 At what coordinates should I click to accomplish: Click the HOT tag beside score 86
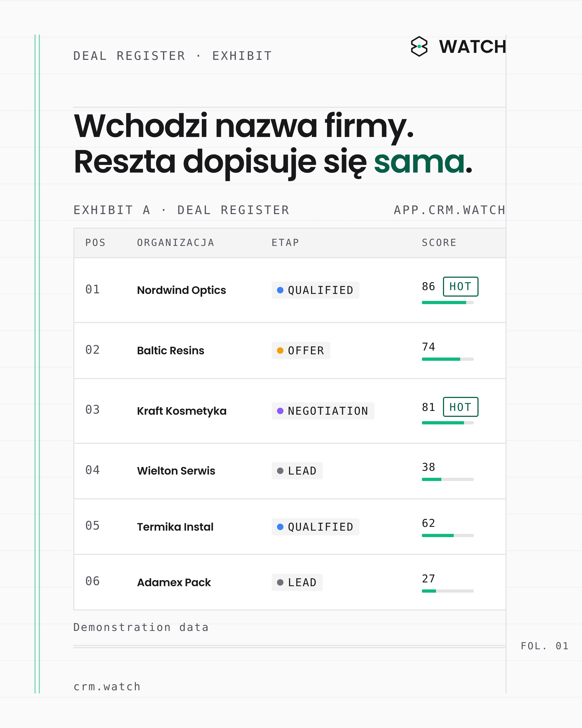pyautogui.click(x=460, y=286)
